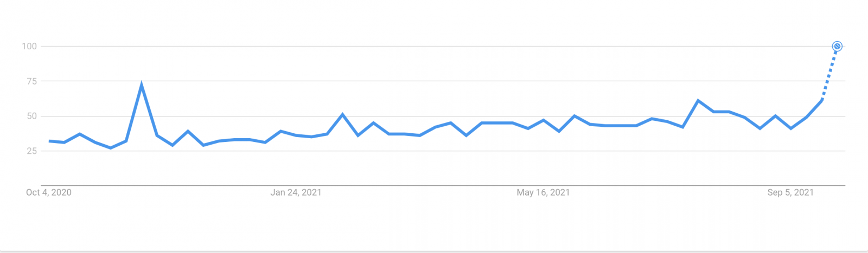Select the August 2021 peak near 60
The image size is (868, 253).
click(698, 100)
